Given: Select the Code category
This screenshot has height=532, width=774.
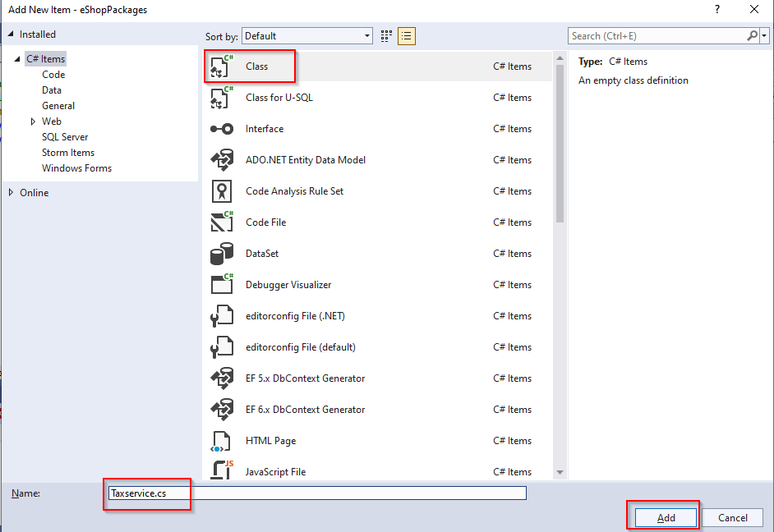Looking at the screenshot, I should coord(53,75).
